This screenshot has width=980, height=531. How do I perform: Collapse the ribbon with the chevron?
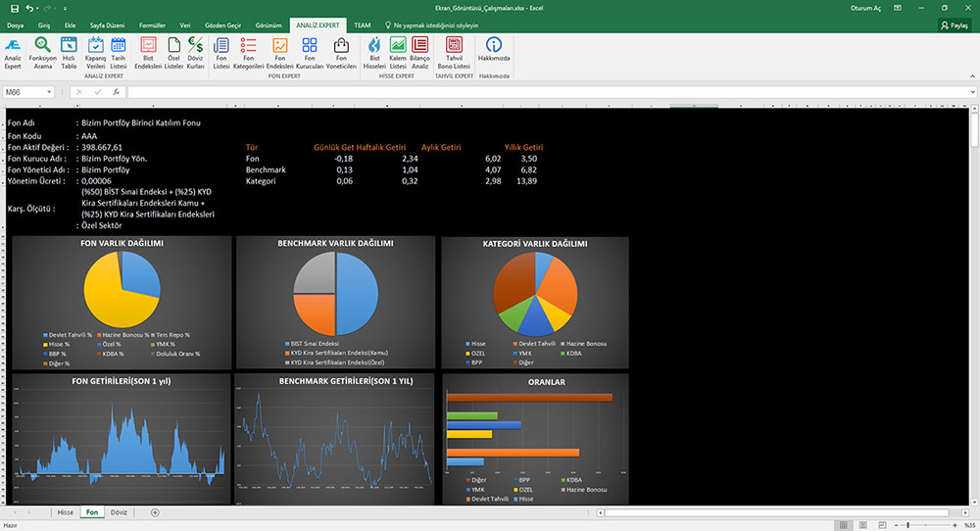click(972, 76)
